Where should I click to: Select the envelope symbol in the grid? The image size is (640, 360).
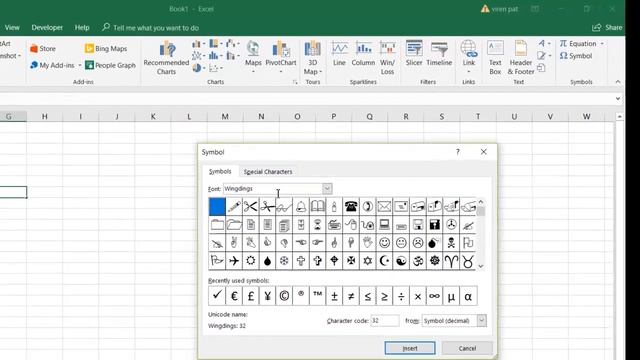click(x=384, y=207)
